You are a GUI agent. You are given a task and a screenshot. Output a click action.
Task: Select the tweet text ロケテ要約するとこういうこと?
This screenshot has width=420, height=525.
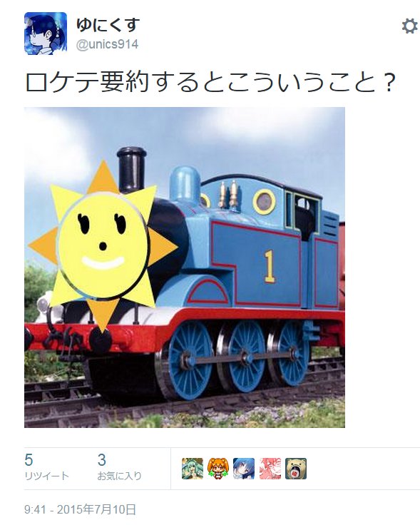pyautogui.click(x=210, y=82)
